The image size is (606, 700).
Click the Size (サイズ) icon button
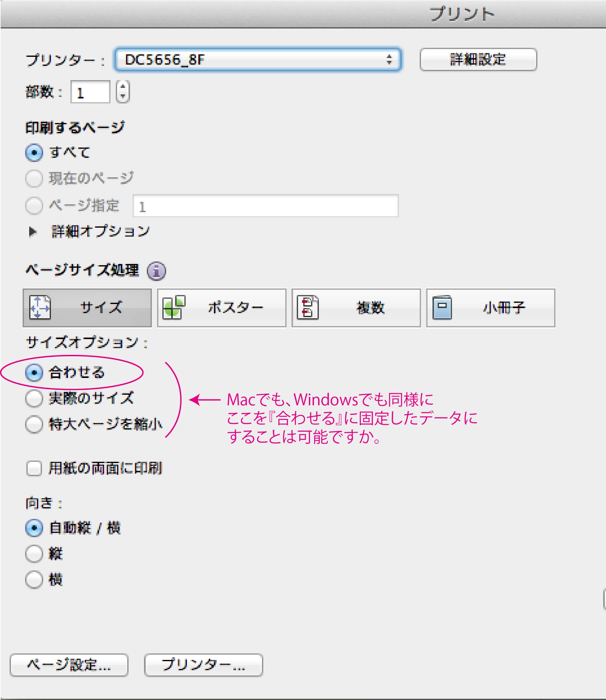(87, 307)
